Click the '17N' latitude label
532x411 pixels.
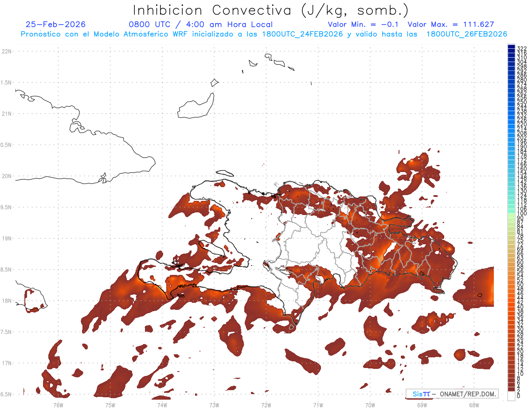[7, 363]
